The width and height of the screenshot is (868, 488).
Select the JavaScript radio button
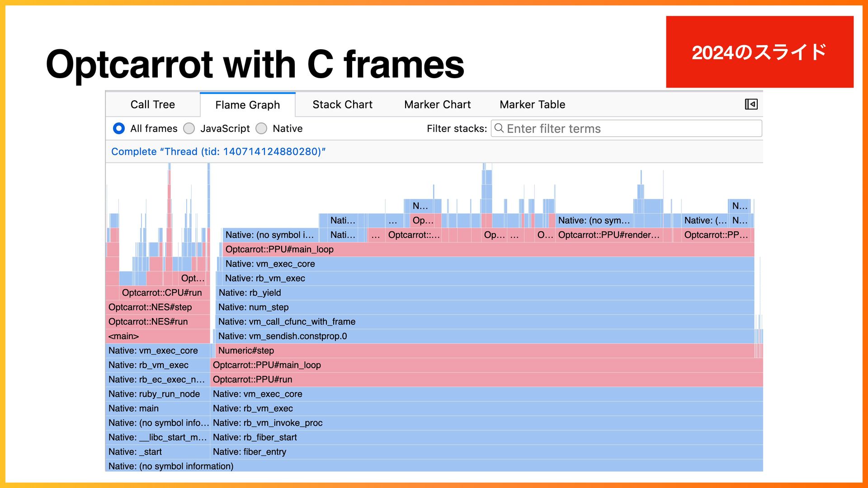[x=189, y=128]
